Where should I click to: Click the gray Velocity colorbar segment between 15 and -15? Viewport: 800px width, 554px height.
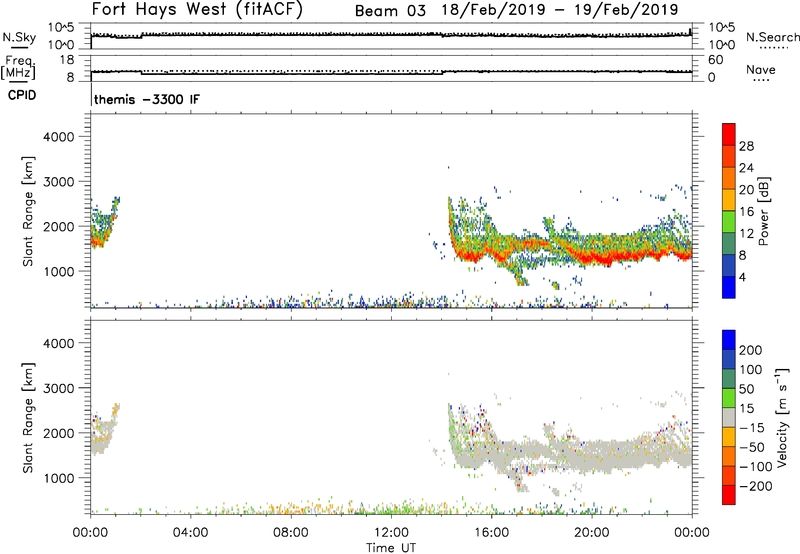tap(729, 417)
